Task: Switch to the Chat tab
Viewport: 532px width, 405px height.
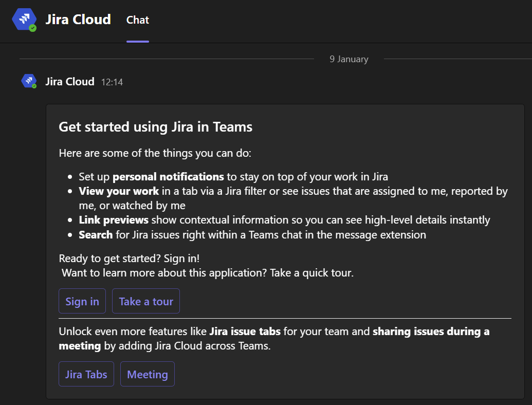Action: pyautogui.click(x=137, y=20)
